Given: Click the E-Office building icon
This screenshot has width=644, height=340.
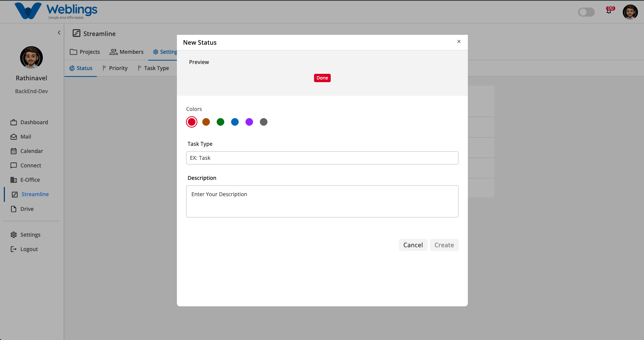Looking at the screenshot, I should [x=14, y=180].
